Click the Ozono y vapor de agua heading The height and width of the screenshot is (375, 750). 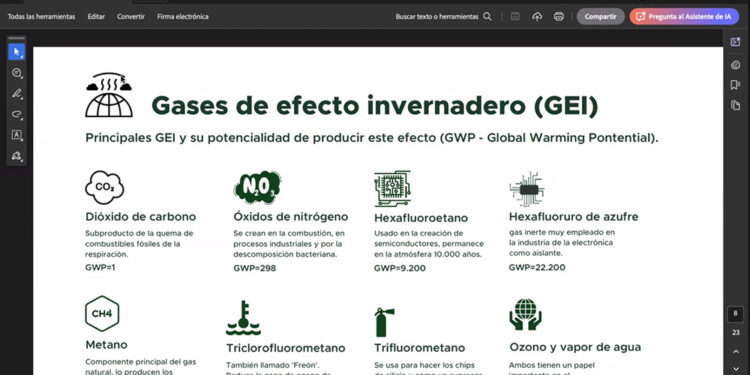tap(575, 347)
